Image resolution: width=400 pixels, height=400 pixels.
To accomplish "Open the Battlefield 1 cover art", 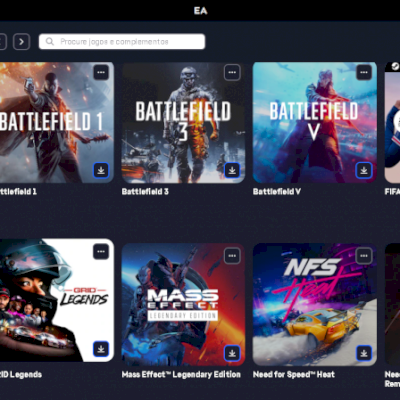I will 57,122.
